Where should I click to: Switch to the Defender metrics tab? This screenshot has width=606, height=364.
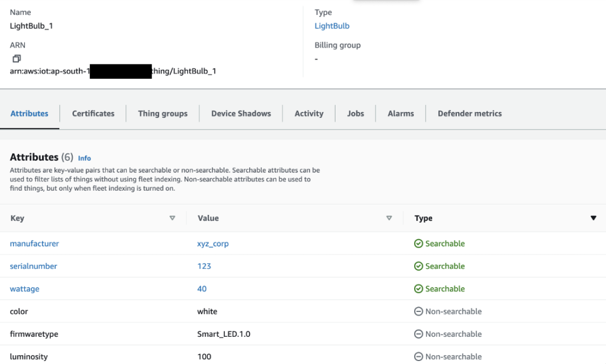[x=469, y=113]
